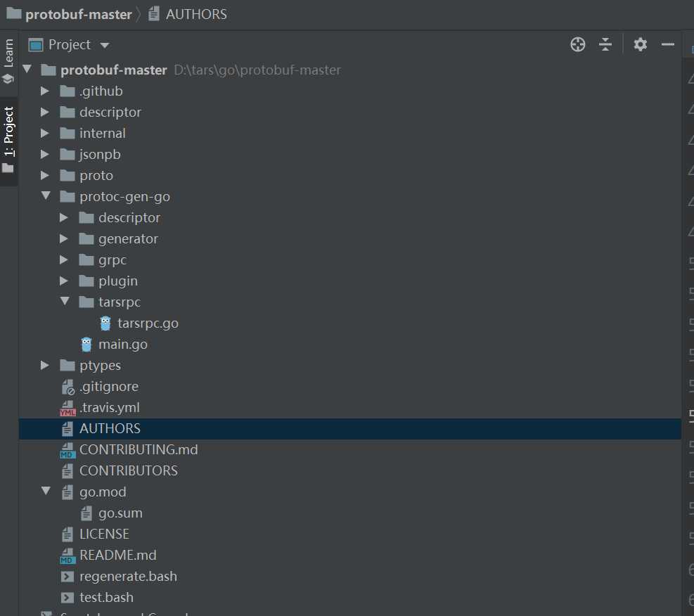Select main.go file name
The image size is (694, 616).
click(122, 345)
